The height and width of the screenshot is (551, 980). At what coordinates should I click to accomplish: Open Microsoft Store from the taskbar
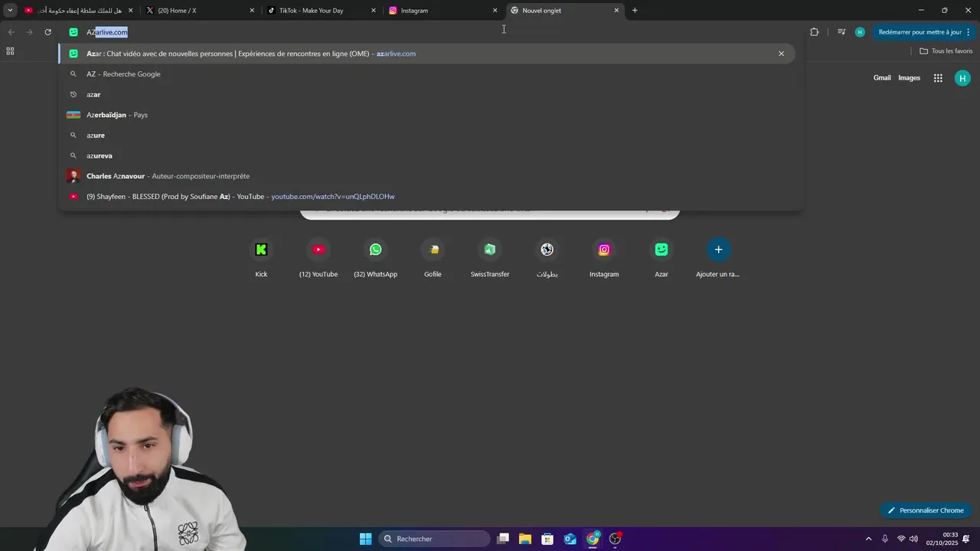(x=547, y=539)
